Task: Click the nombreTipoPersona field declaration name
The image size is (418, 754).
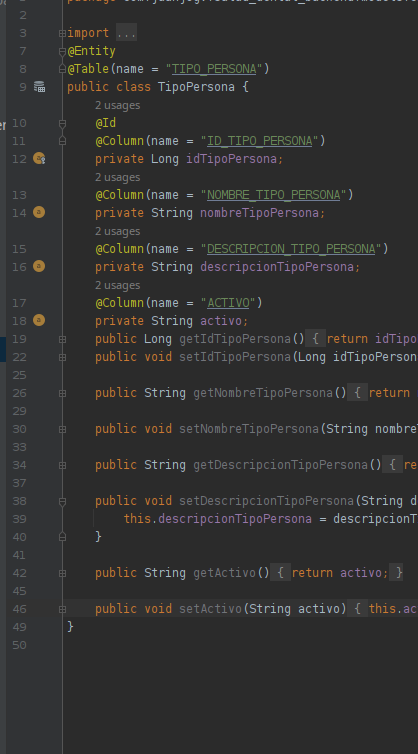Action: point(259,213)
